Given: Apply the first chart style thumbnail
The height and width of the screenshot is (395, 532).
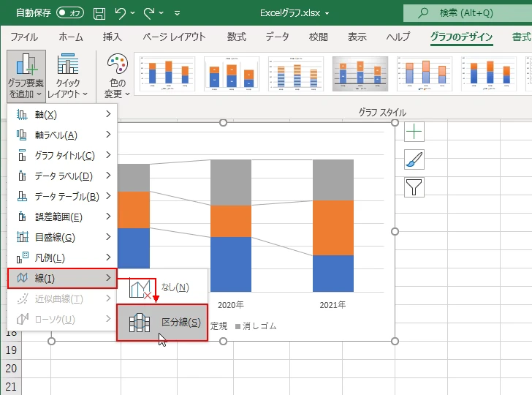Looking at the screenshot, I should pyautogui.click(x=167, y=74).
